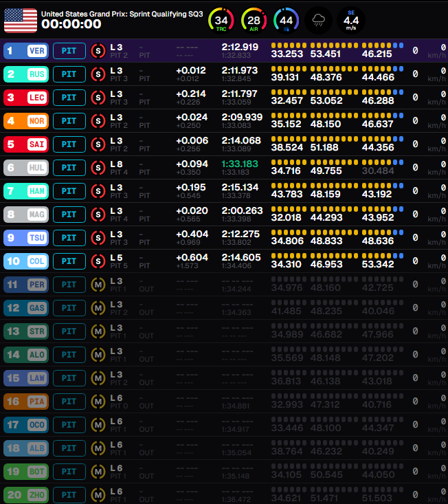The width and height of the screenshot is (448, 504).
Task: Click the medium tyre icon in ZHO row
Action: (x=98, y=495)
